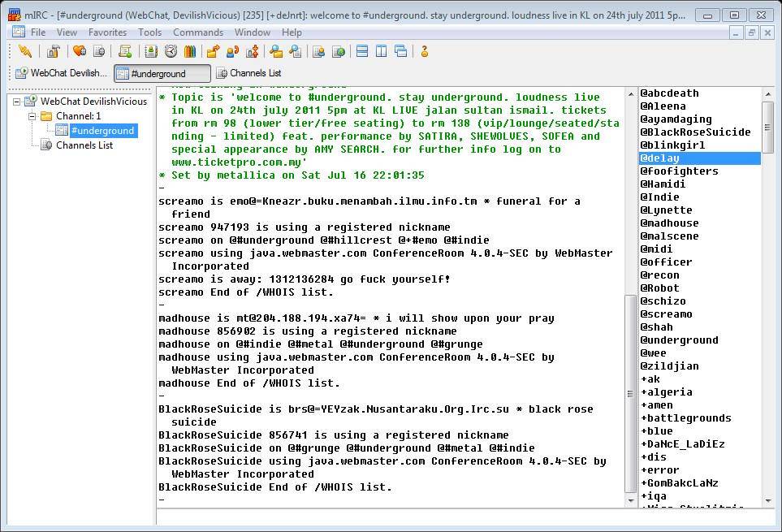Click chat area scrollbar down arrow
The image size is (782, 532).
pos(631,500)
